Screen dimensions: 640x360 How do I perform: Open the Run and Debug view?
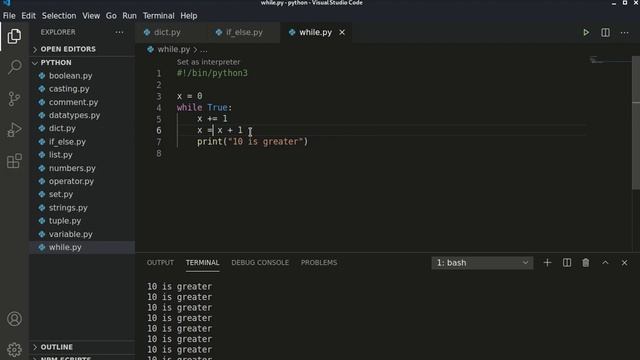click(14, 130)
